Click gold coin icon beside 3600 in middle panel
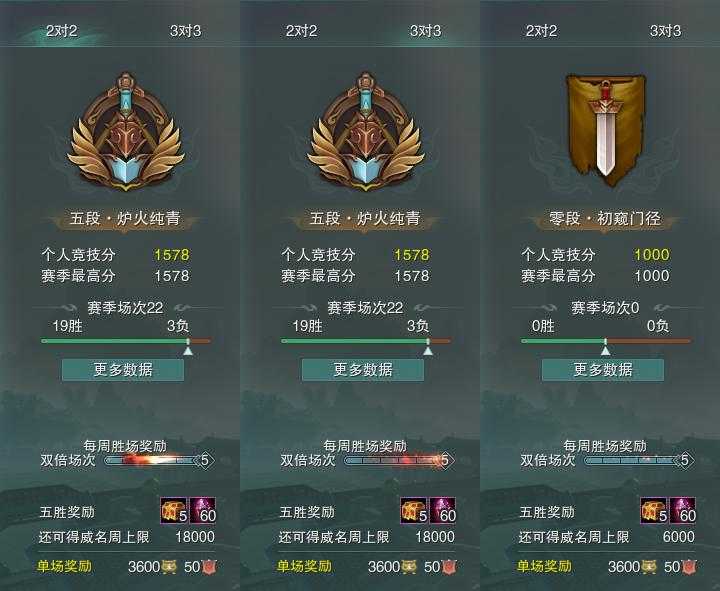 coord(409,567)
